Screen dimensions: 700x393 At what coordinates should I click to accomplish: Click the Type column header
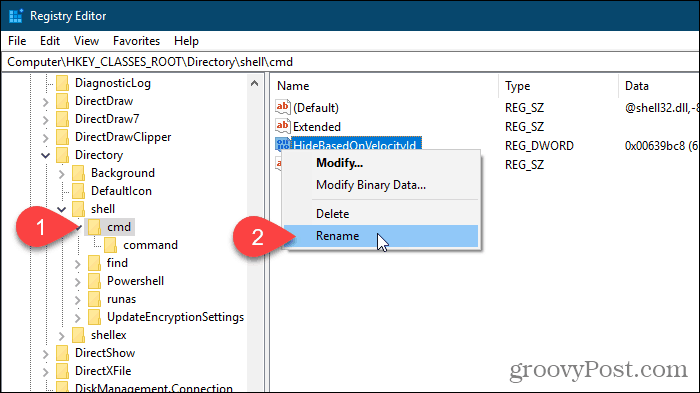point(558,86)
